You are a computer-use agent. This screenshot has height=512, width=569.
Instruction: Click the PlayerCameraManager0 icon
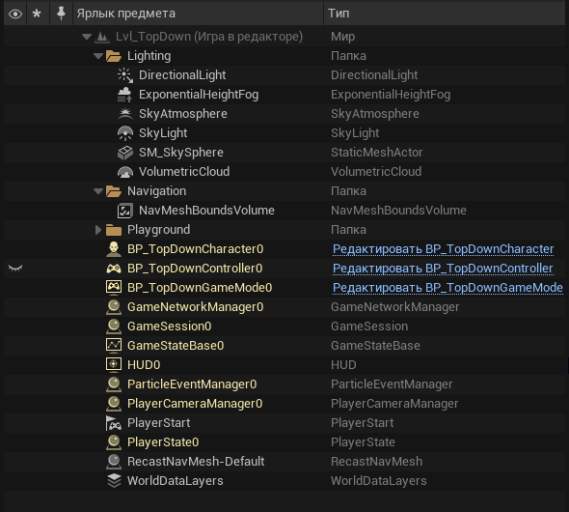pyautogui.click(x=114, y=404)
